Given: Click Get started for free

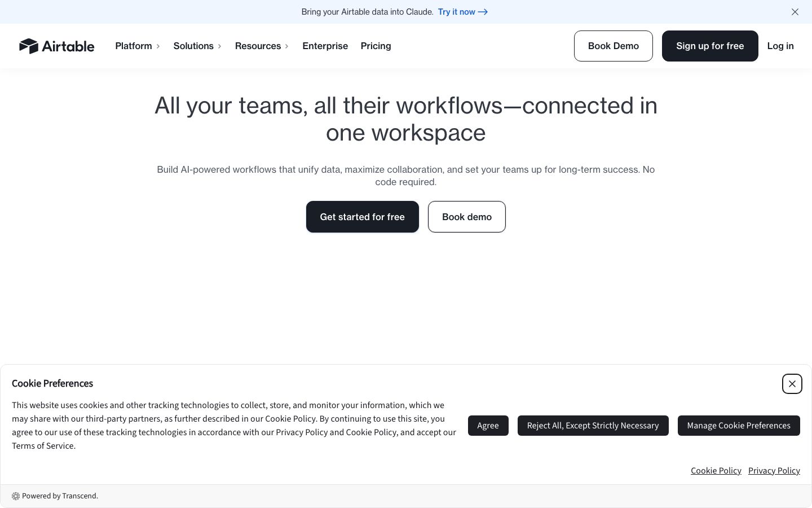Looking at the screenshot, I should [363, 217].
